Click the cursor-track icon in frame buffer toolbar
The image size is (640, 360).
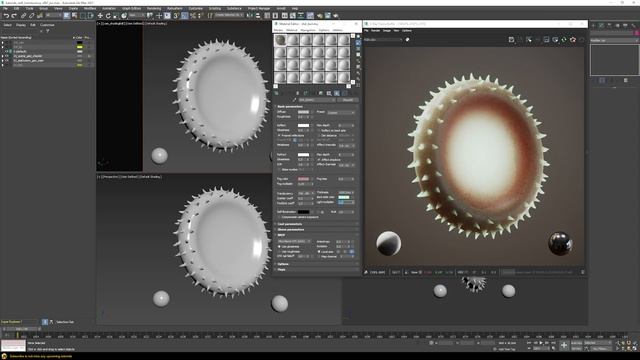click(529, 39)
